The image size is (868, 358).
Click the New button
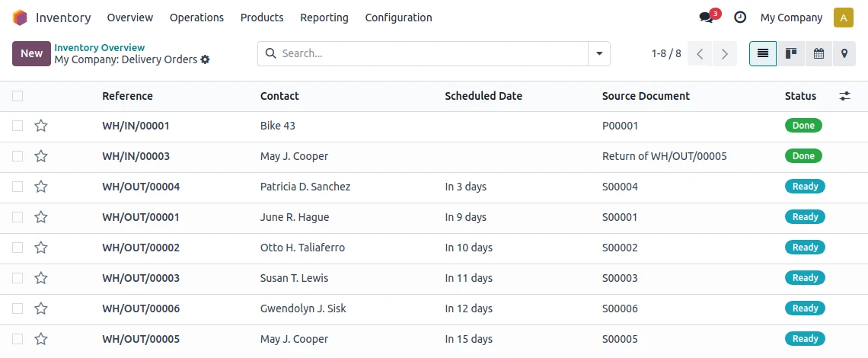pos(31,53)
